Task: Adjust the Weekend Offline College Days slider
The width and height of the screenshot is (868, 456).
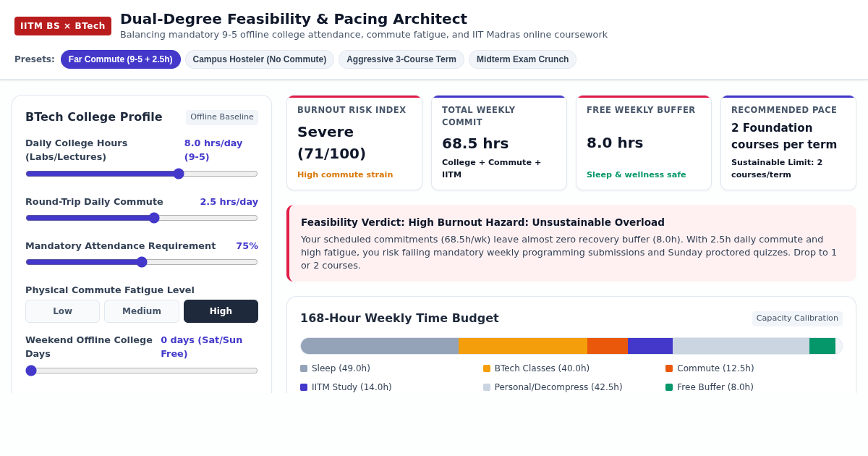Action: point(142,371)
